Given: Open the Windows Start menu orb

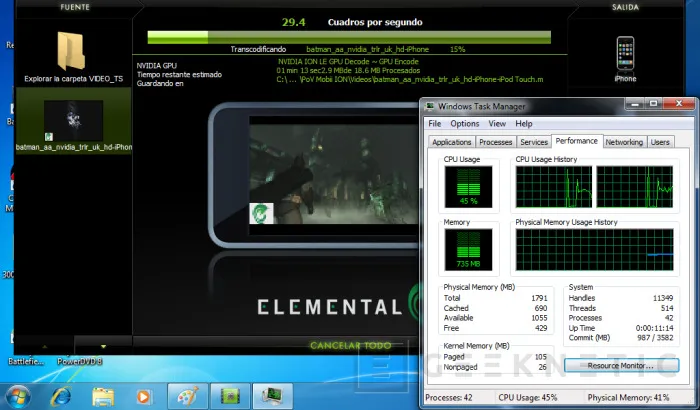Looking at the screenshot, I should (18, 397).
